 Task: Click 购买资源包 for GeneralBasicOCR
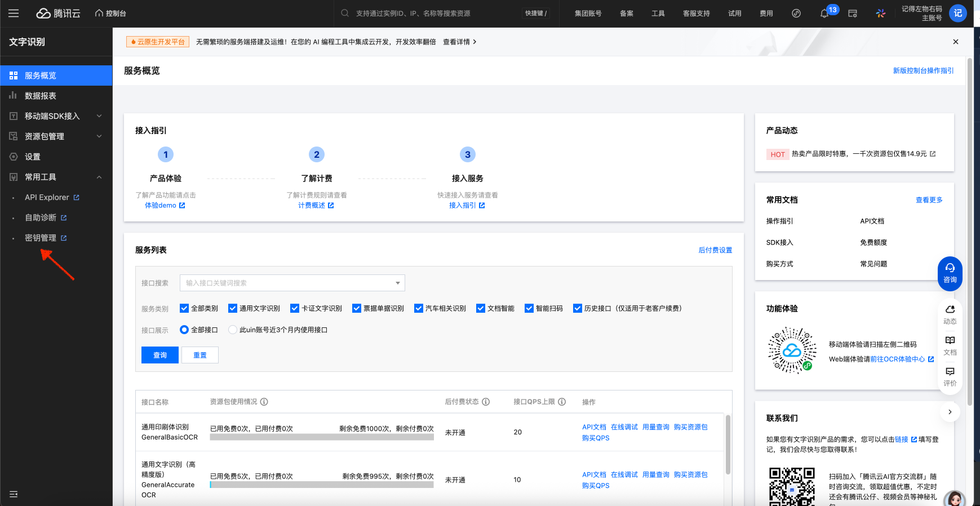tap(691, 427)
